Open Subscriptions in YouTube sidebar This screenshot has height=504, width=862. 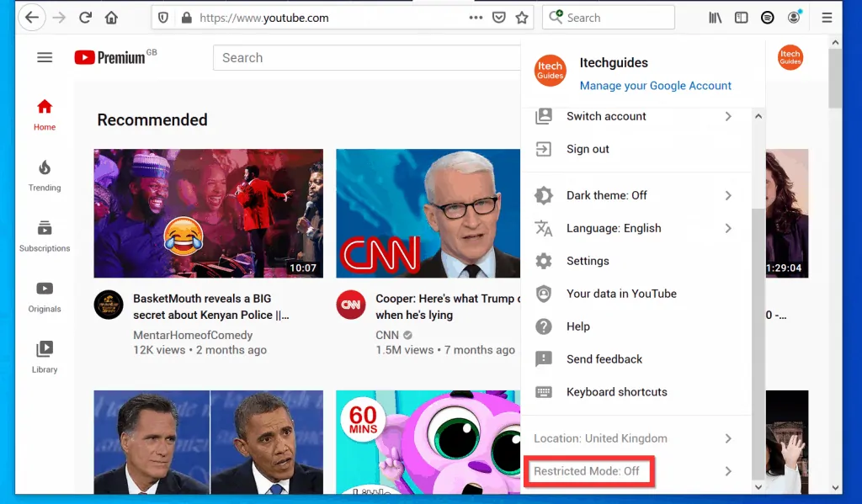click(x=45, y=236)
